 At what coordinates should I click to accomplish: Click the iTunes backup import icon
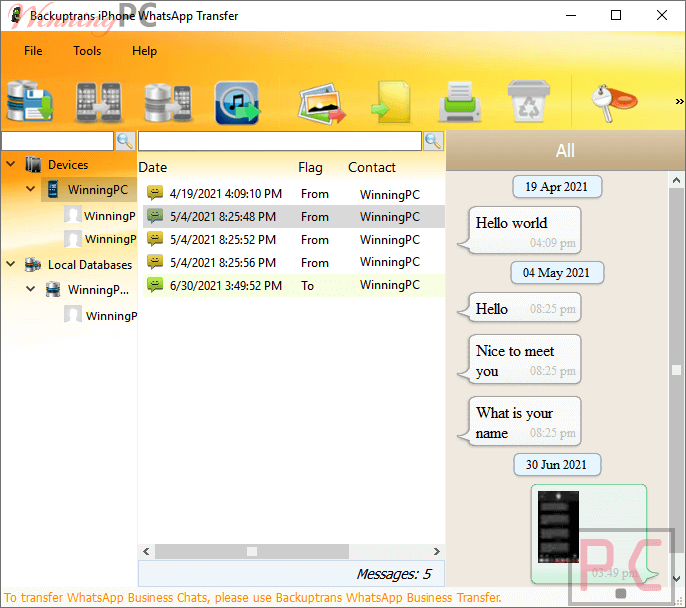click(x=237, y=102)
